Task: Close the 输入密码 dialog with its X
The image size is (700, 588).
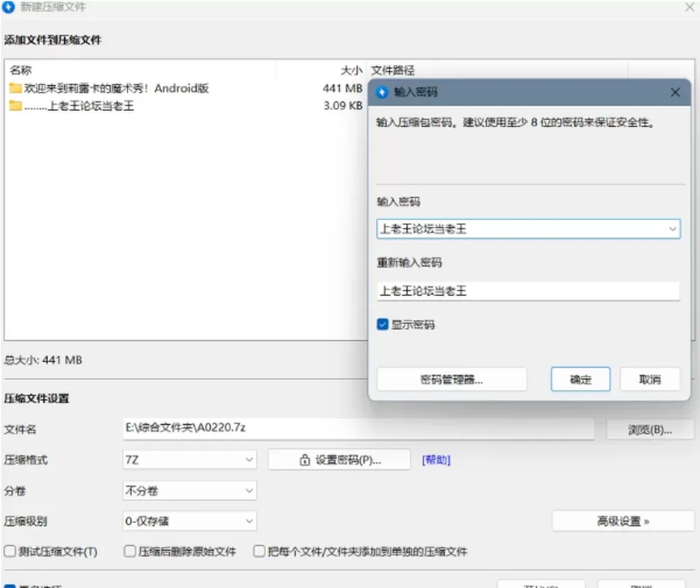Action: coord(675,93)
